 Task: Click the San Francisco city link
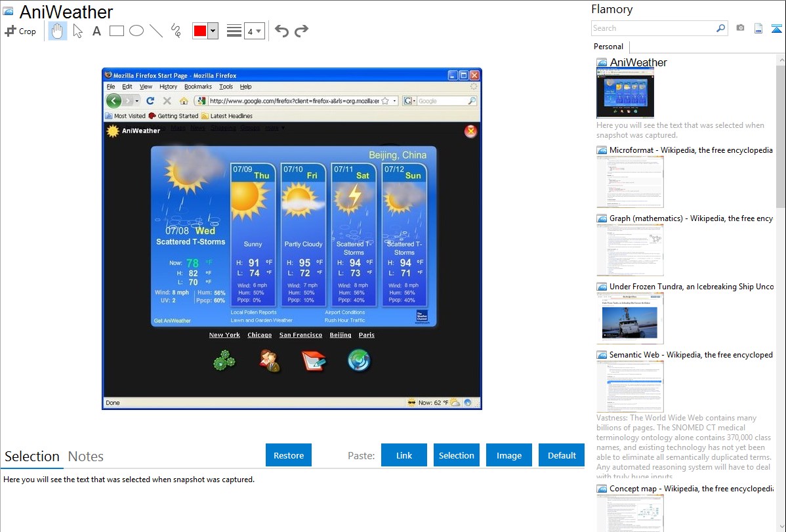click(300, 335)
